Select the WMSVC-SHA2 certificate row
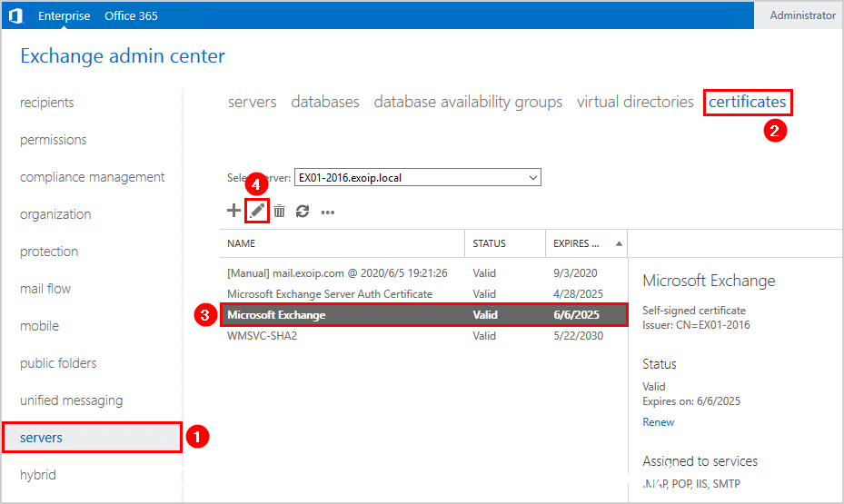The image size is (844, 504). pyautogui.click(x=423, y=336)
